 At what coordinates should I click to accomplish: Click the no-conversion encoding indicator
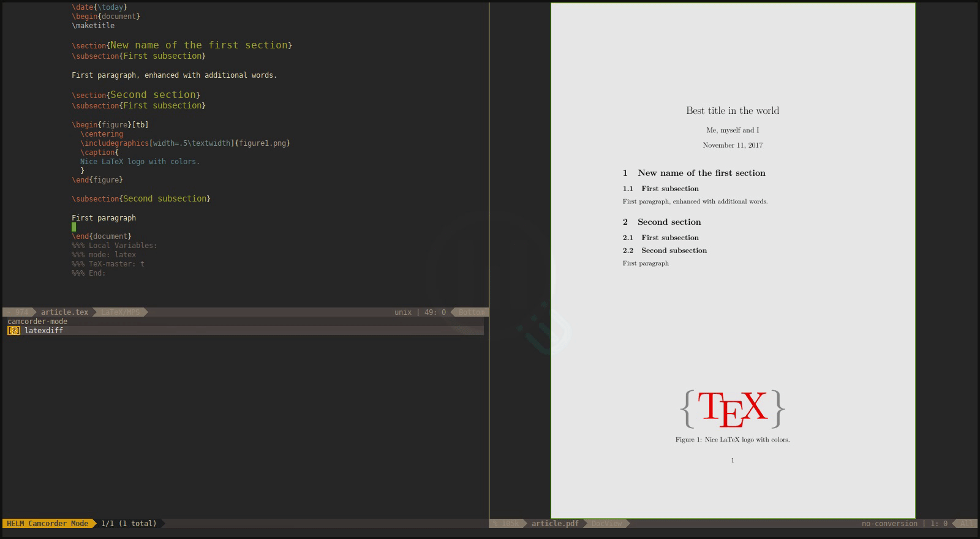point(889,524)
